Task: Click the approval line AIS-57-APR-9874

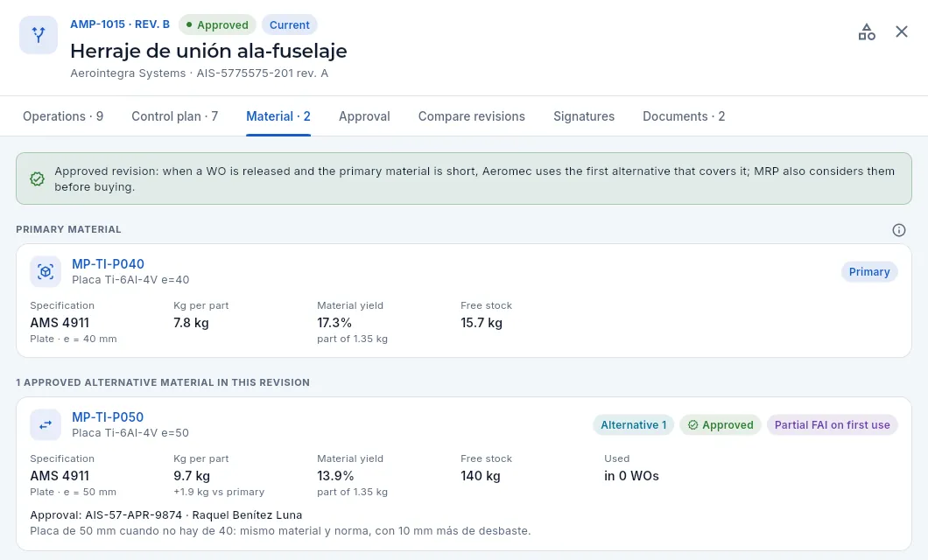Action: tap(166, 515)
